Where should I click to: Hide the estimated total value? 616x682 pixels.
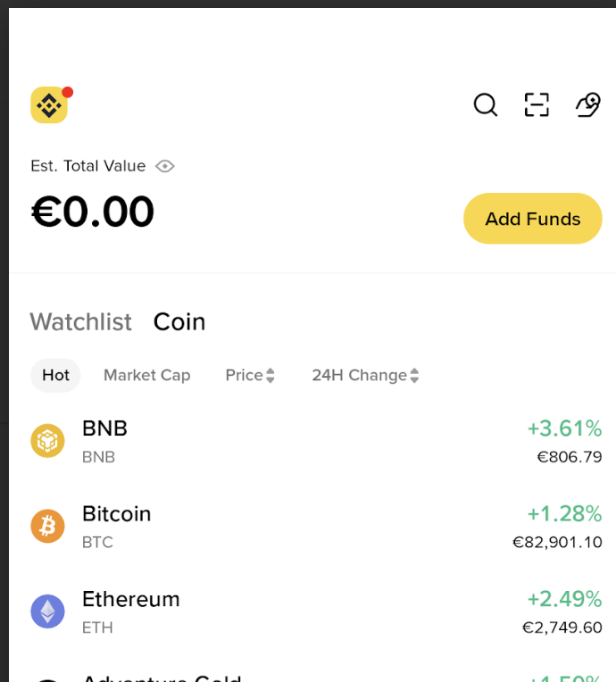tap(164, 166)
